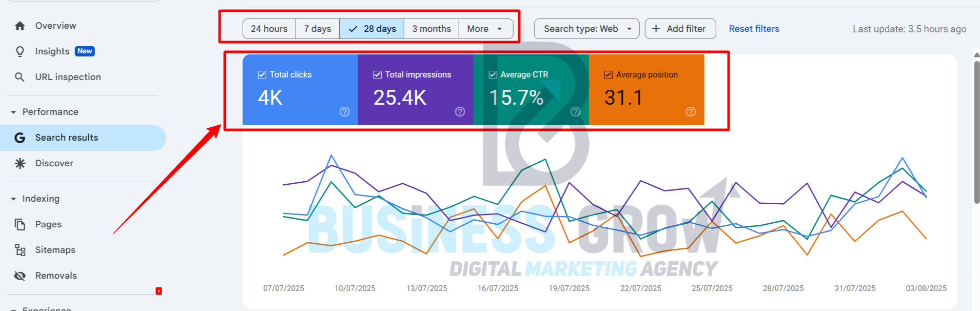Select the 3 months date range
980x311 pixels.
coord(432,29)
